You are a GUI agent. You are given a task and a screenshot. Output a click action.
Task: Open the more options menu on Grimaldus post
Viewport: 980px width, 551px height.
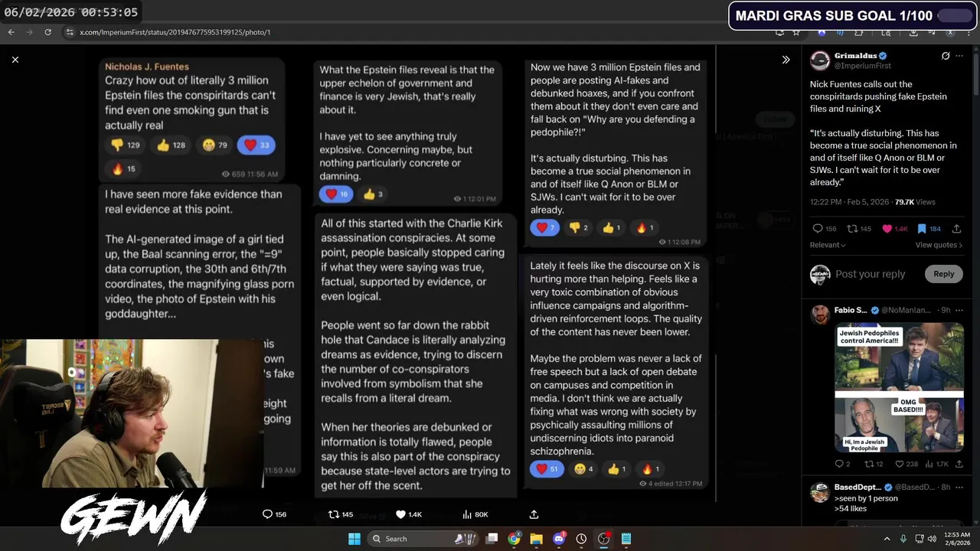pos(959,56)
